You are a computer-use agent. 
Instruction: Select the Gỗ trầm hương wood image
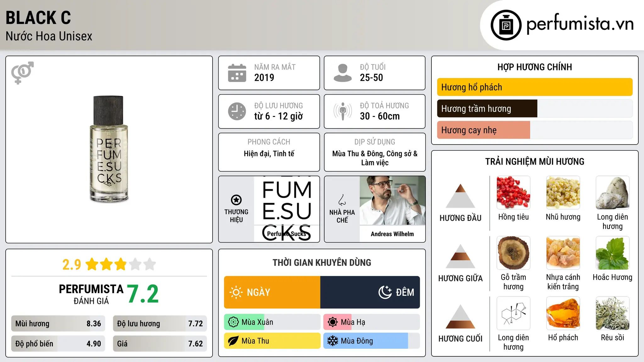514,253
